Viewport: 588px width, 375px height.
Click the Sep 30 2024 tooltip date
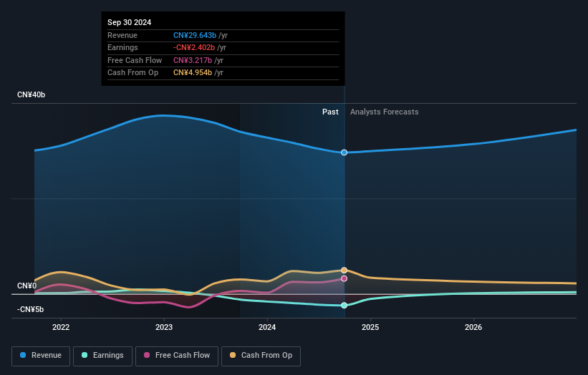pyautogui.click(x=130, y=22)
